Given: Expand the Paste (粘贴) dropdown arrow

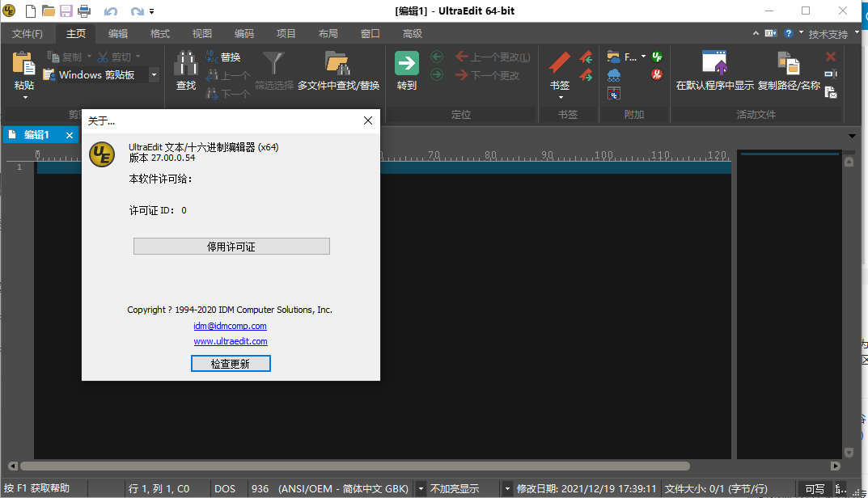Looking at the screenshot, I should click(x=25, y=98).
